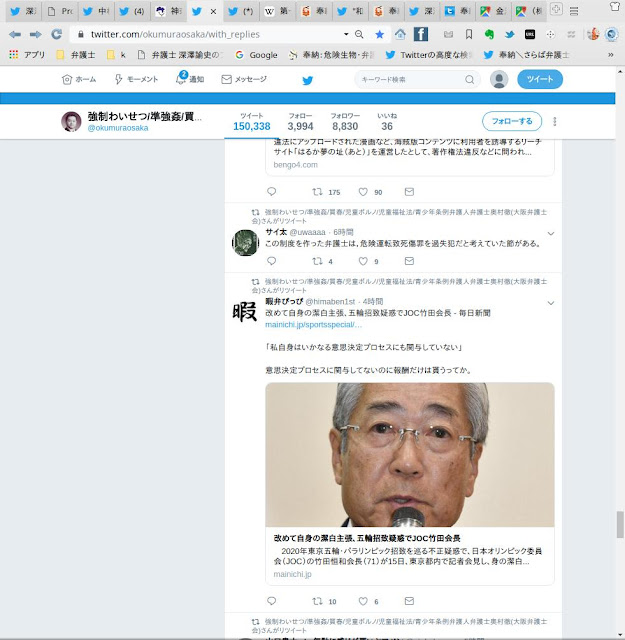Open the profile avatar menu in header

point(499,79)
